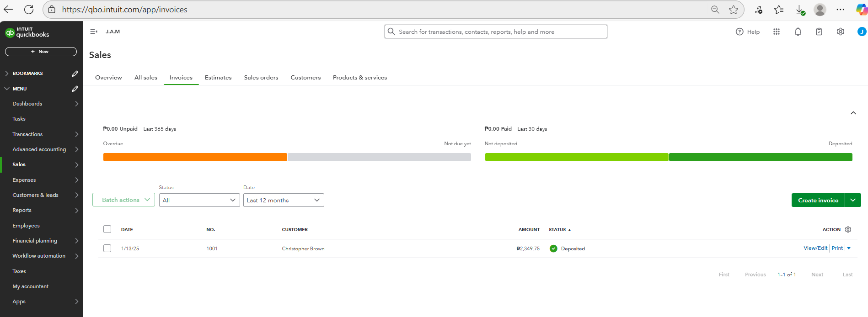Click the light green Not deposited bar

577,157
